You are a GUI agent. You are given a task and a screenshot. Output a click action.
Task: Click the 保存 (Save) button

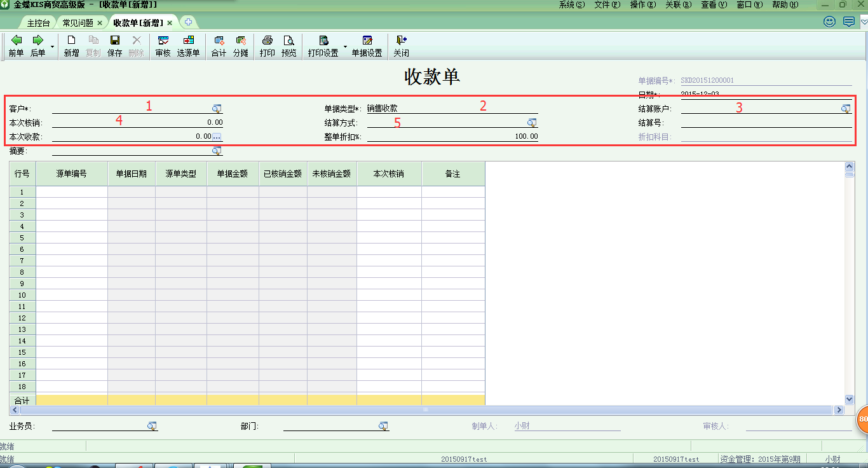(114, 45)
